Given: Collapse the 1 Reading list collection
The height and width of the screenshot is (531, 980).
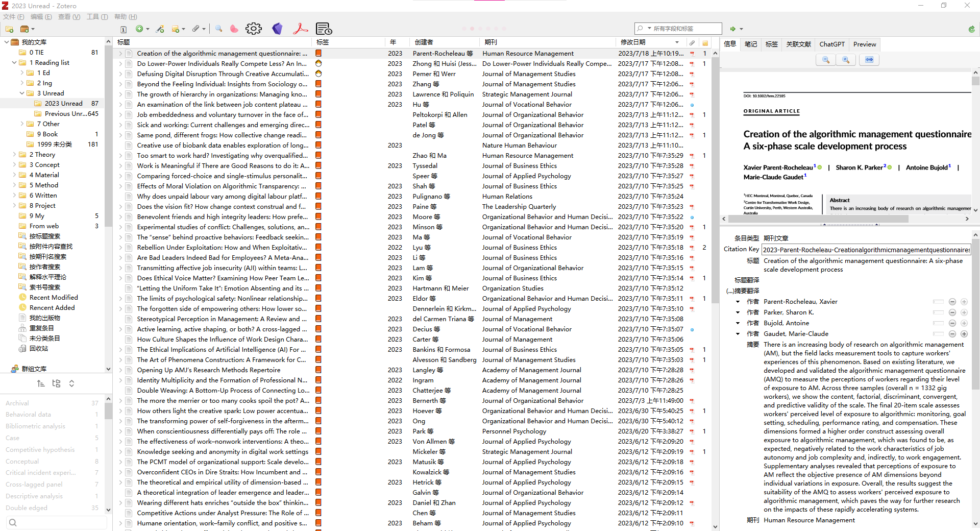Looking at the screenshot, I should point(14,62).
